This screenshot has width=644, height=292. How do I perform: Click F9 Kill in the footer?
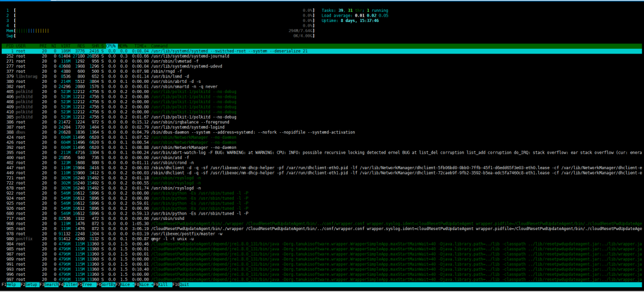click(x=162, y=285)
